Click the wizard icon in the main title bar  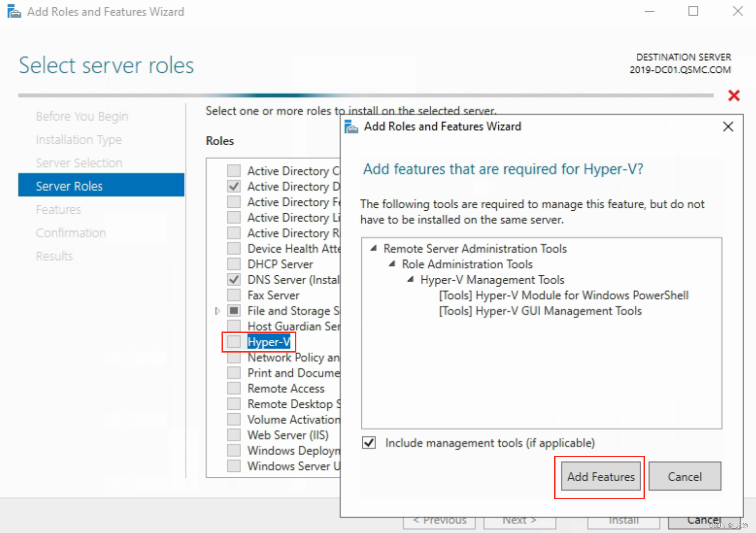pyautogui.click(x=13, y=11)
